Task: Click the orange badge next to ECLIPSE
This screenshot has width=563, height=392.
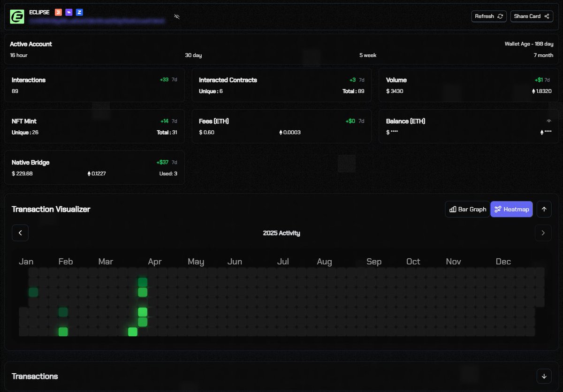Action: (58, 12)
